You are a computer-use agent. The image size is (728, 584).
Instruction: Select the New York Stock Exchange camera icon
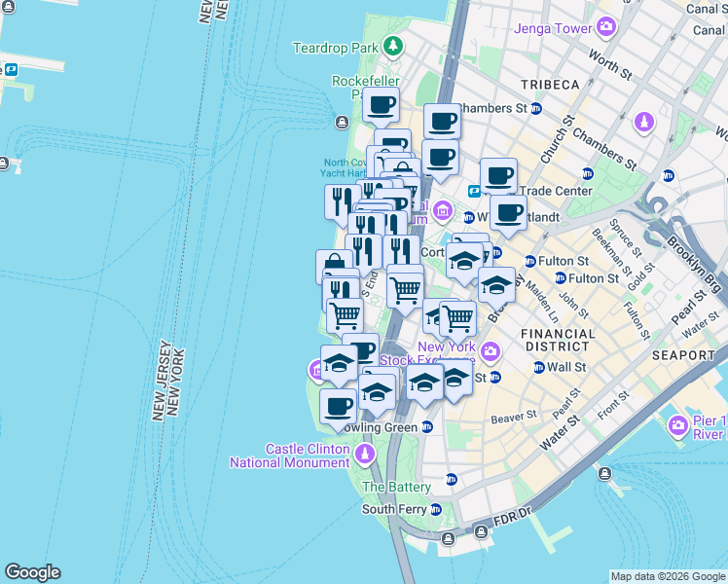pos(491,351)
